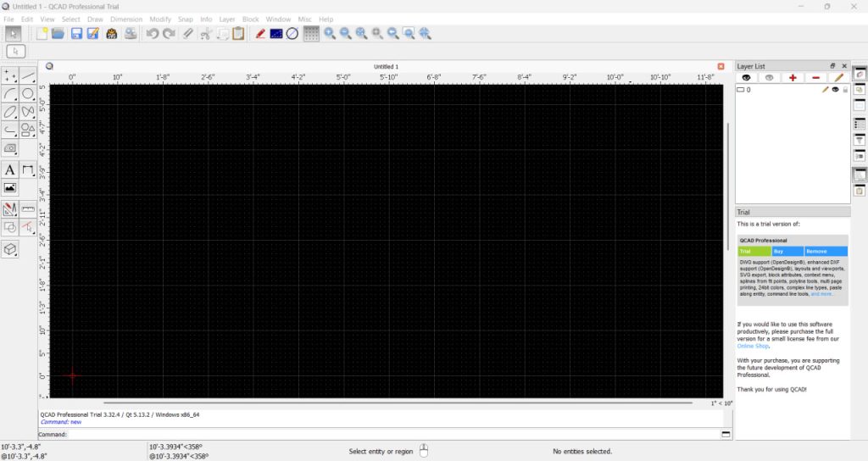Image resolution: width=868 pixels, height=461 pixels.
Task: Open the Modify menu
Action: coord(159,19)
